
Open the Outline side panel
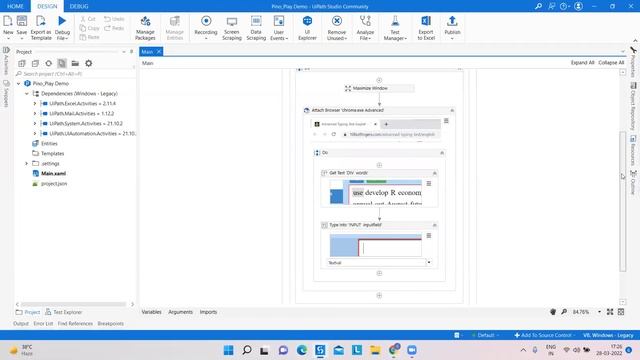point(633,182)
